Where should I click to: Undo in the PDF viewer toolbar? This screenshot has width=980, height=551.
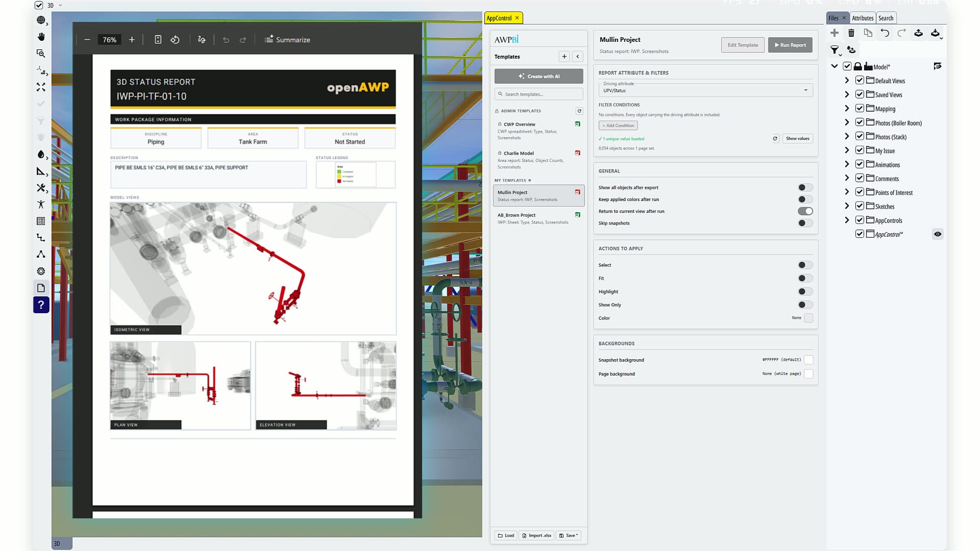coord(226,39)
